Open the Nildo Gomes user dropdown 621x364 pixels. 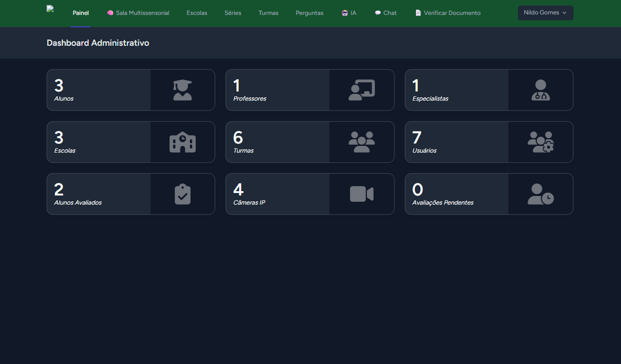(x=545, y=13)
